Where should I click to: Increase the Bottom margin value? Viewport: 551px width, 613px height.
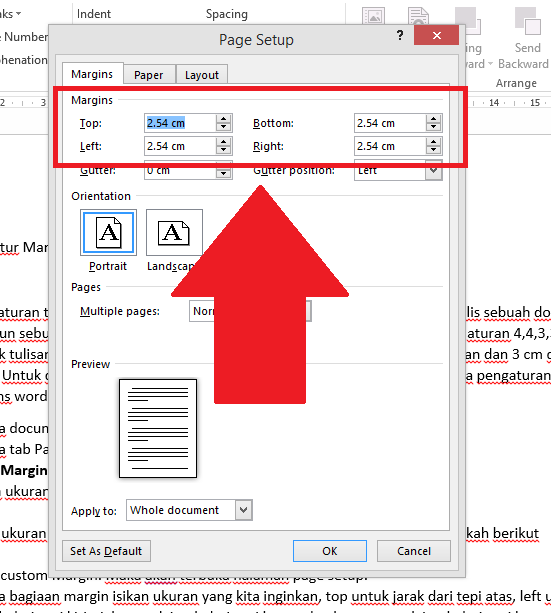[x=434, y=119]
